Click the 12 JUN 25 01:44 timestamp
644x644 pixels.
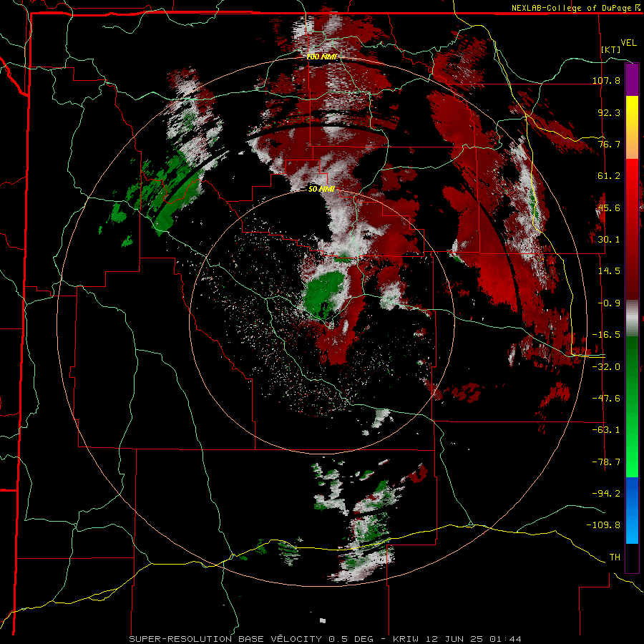[x=475, y=639]
